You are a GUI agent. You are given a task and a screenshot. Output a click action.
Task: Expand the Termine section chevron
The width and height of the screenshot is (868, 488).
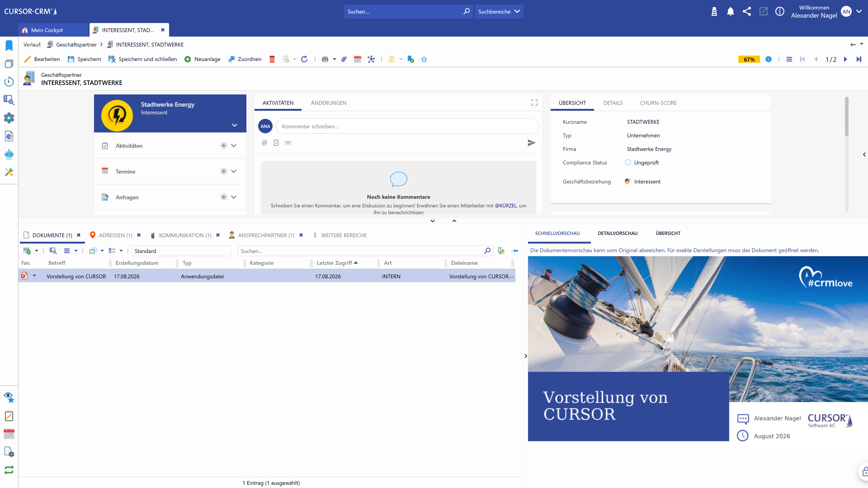click(x=234, y=171)
